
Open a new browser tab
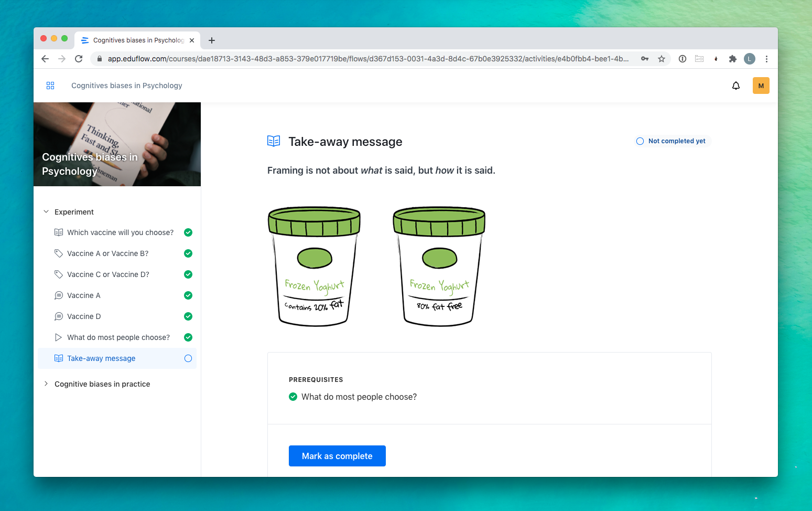click(212, 40)
